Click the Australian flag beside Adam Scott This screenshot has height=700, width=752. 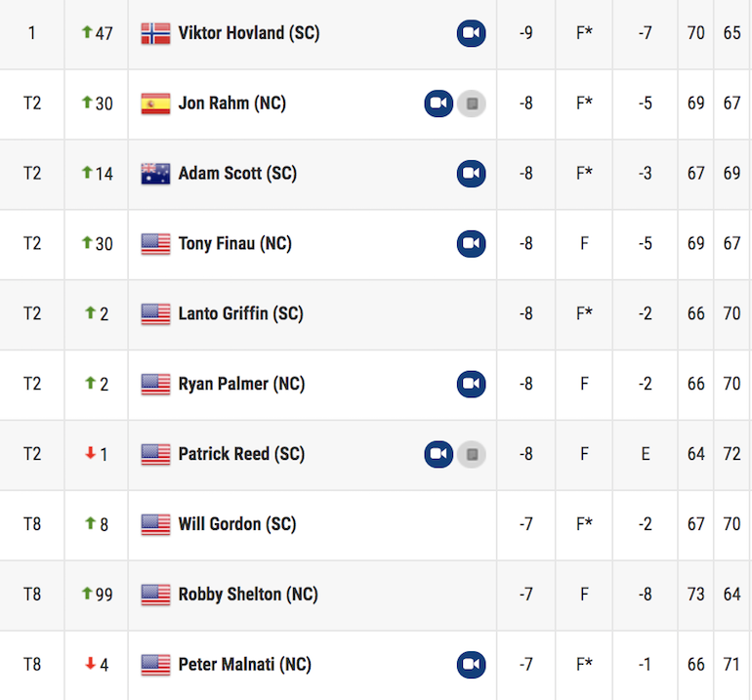155,174
